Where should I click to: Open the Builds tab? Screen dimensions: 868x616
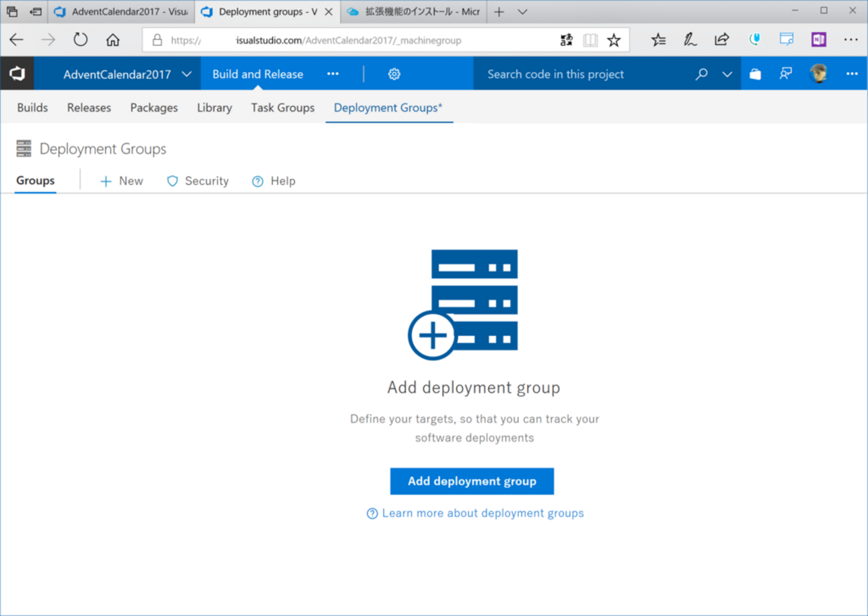(33, 108)
